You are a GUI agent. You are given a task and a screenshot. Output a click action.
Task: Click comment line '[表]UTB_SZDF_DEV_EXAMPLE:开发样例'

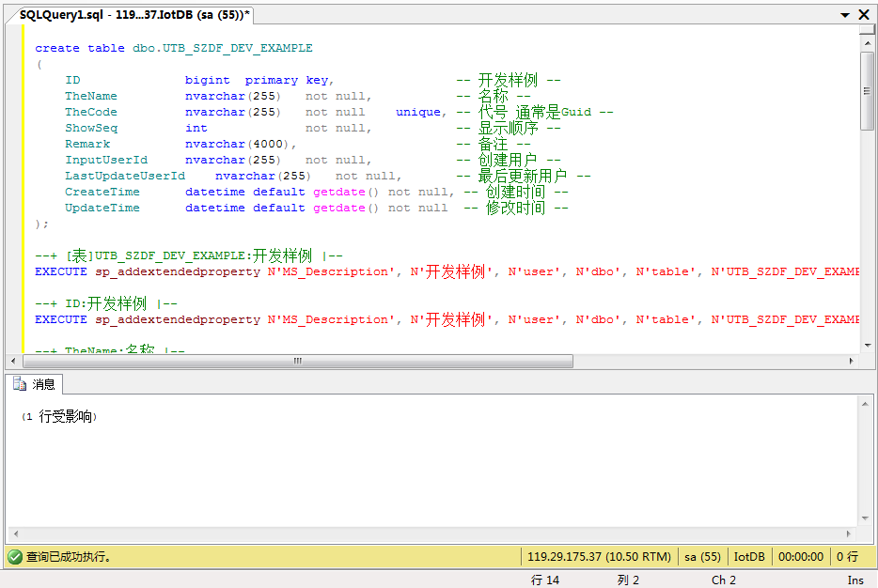(x=189, y=255)
